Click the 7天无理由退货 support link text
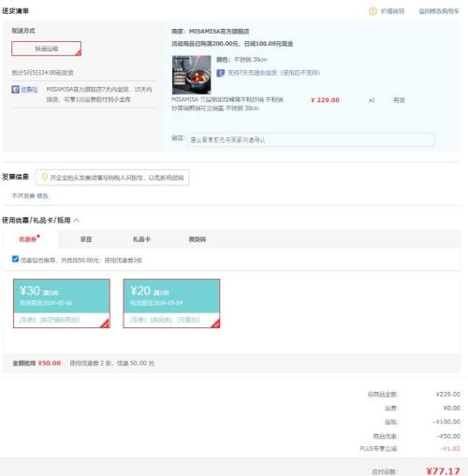 pos(273,73)
